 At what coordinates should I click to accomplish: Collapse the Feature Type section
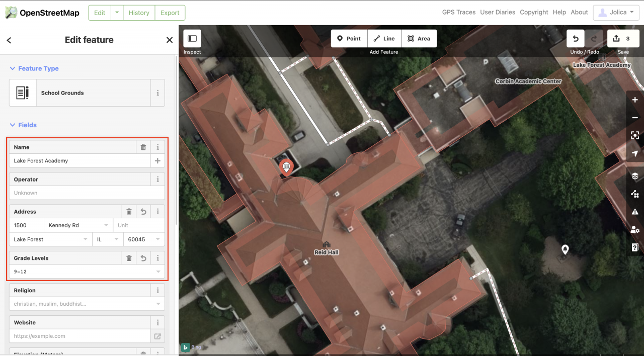click(34, 68)
